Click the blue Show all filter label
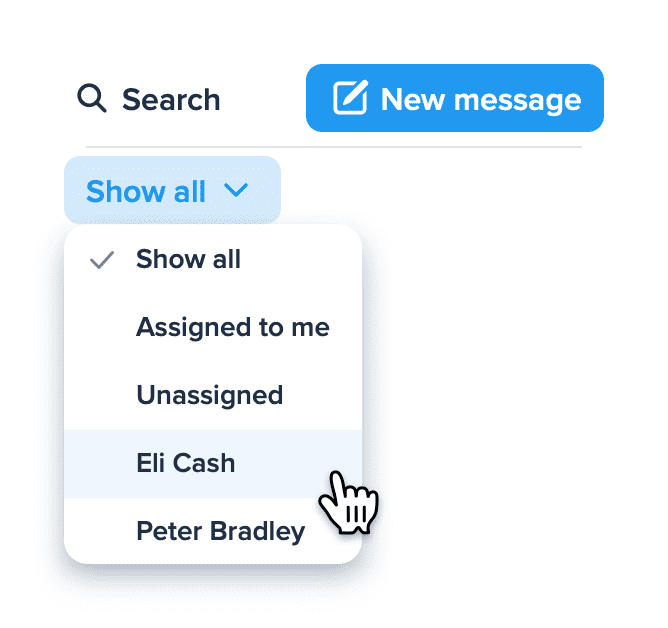668x628 pixels. tap(146, 191)
